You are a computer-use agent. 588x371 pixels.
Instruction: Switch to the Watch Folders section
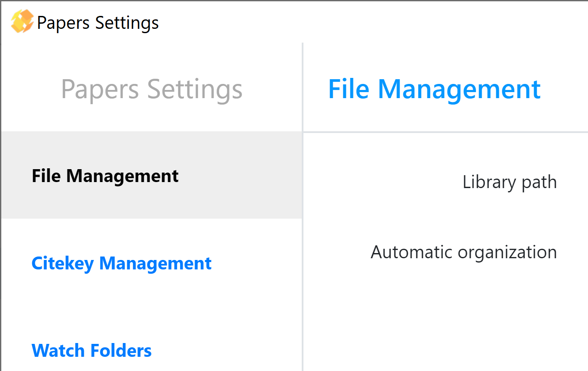[92, 350]
